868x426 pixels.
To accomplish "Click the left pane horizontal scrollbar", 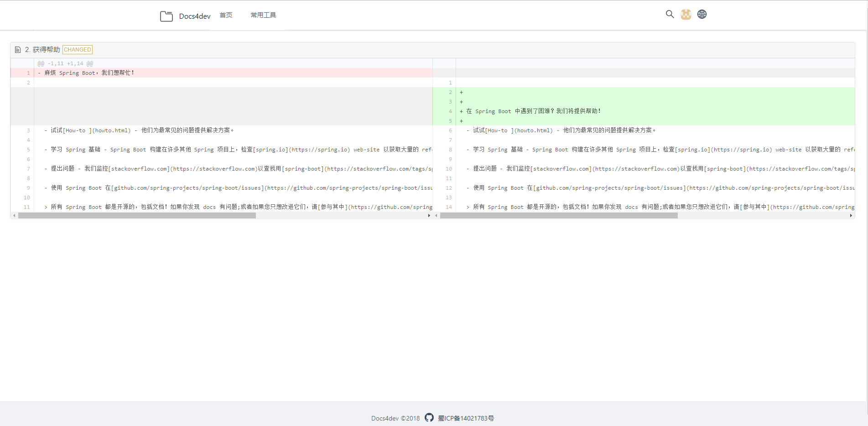I will (x=137, y=215).
